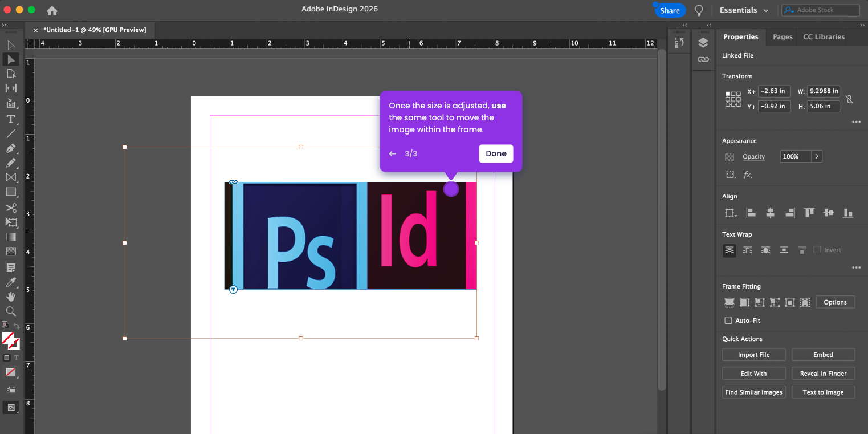Viewport: 868px width, 434px height.
Task: Open the Essentials workspace dropdown
Action: pyautogui.click(x=744, y=10)
